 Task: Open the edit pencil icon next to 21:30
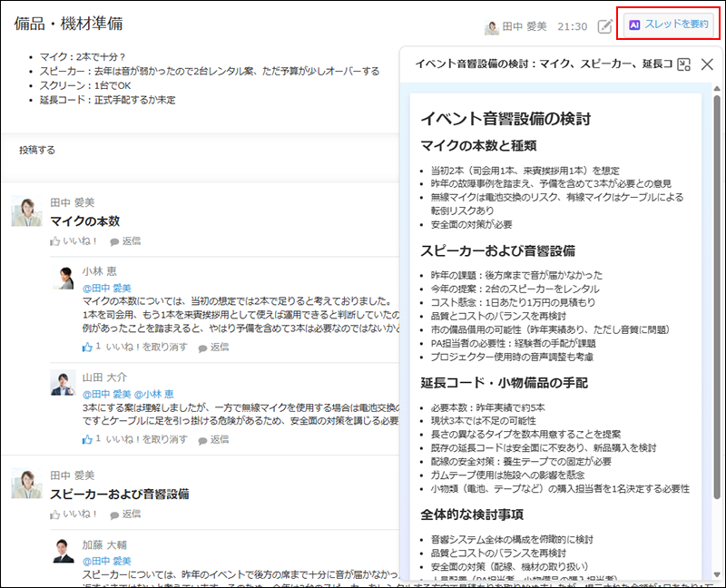tap(603, 27)
